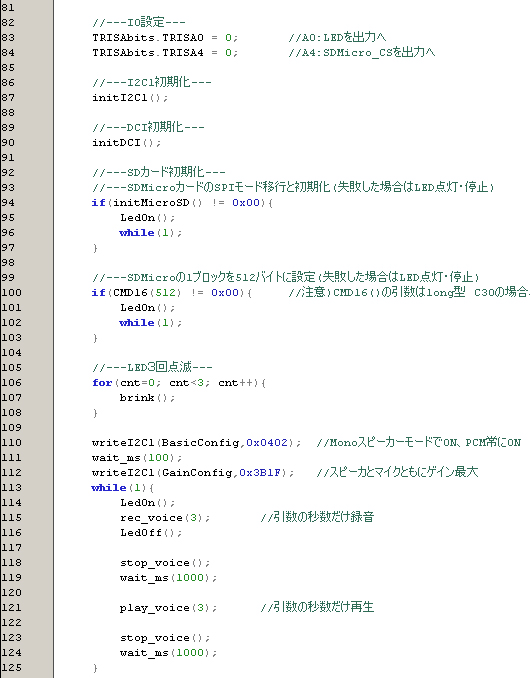This screenshot has width=530, height=678.
Task: Click the brink(); call
Action: click(x=147, y=398)
